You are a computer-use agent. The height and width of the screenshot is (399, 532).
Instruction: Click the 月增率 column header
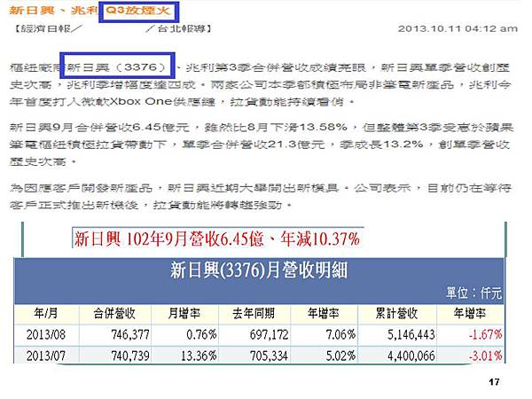point(184,313)
